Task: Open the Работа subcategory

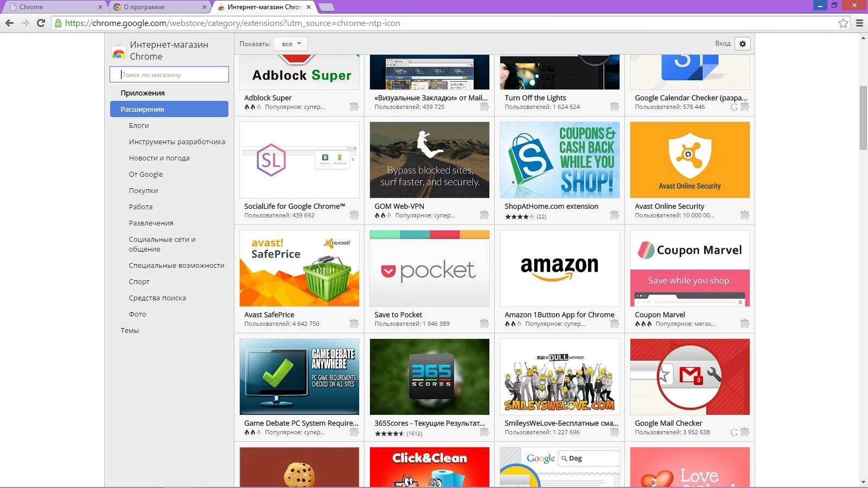Action: point(141,207)
